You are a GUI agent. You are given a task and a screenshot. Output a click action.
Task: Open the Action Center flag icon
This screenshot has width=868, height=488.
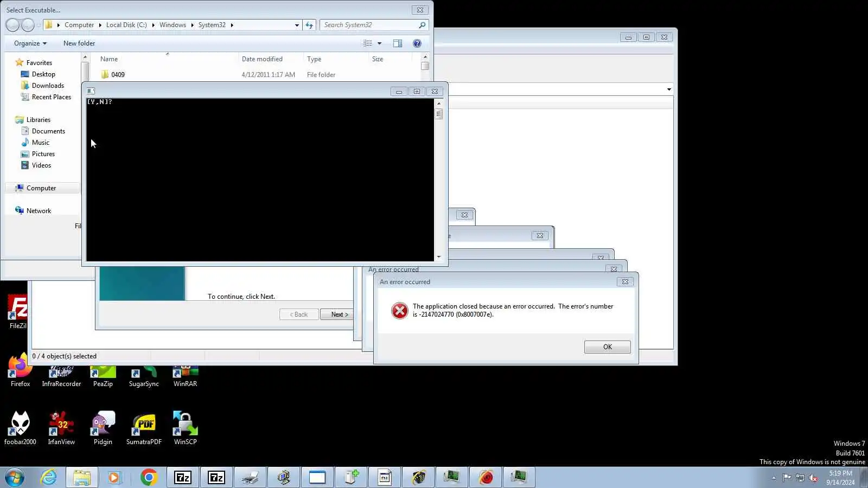click(787, 478)
